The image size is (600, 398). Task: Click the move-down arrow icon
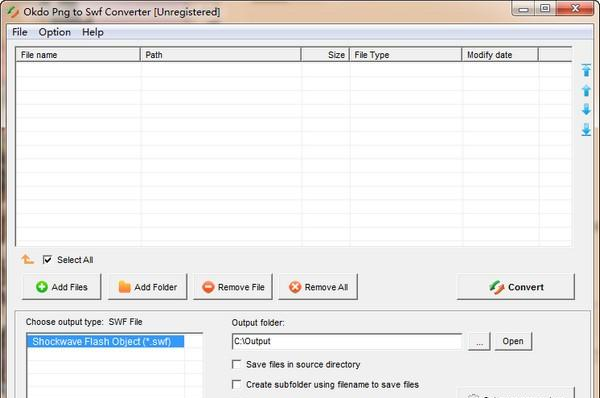pos(586,109)
